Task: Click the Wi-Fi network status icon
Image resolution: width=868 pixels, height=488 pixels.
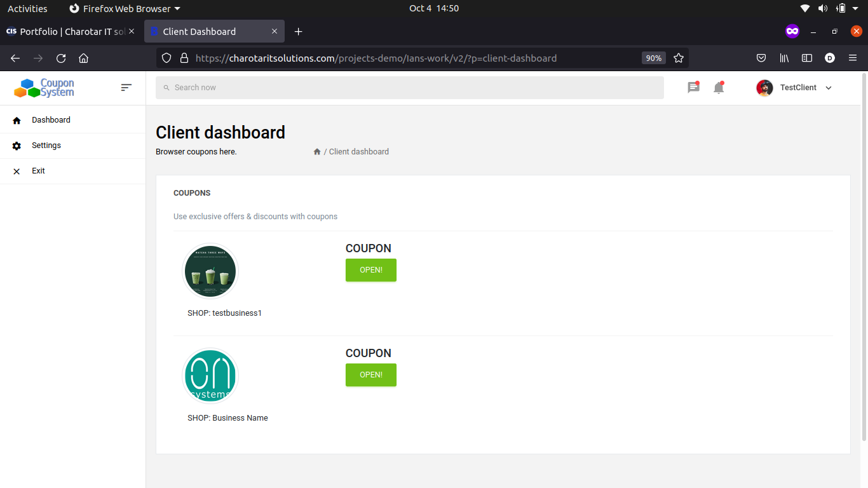Action: (x=805, y=8)
